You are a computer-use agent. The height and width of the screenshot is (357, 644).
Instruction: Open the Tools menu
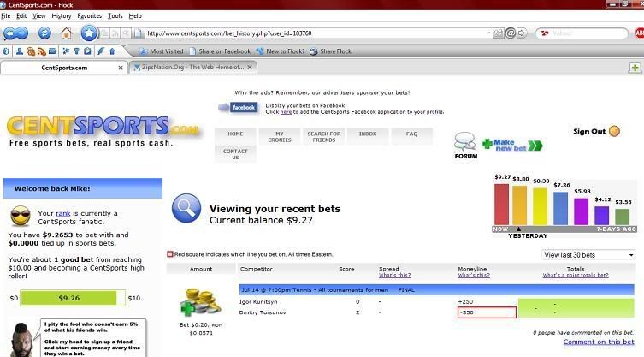point(115,16)
